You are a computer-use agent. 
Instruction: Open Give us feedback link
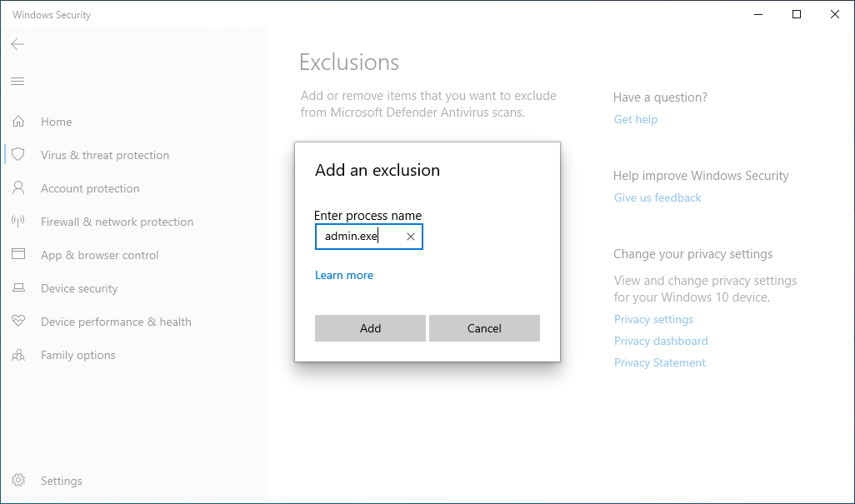657,197
